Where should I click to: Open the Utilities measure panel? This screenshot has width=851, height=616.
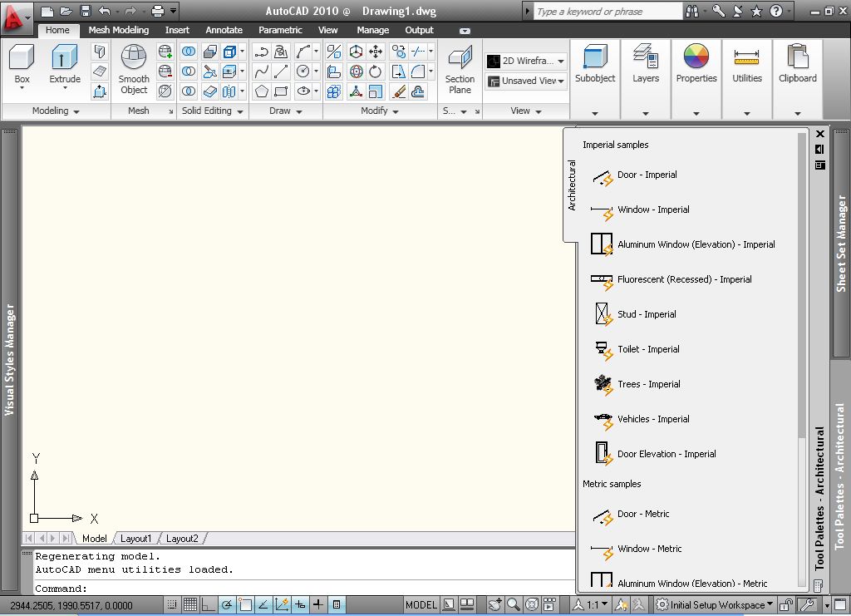click(x=746, y=60)
